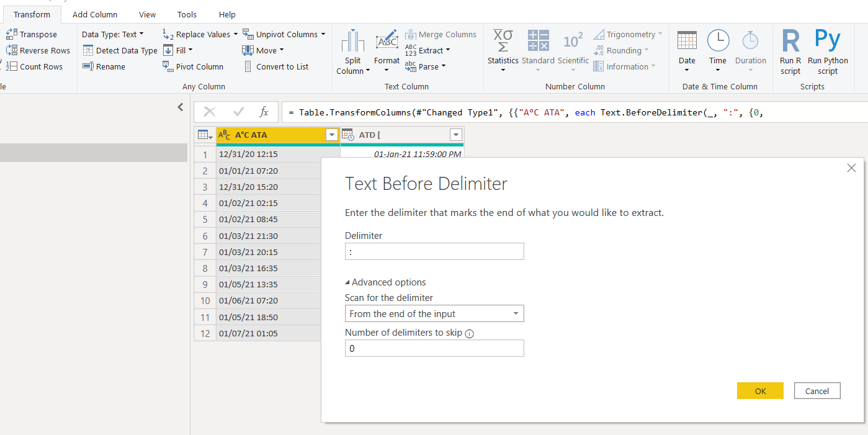Click cell 01/05/21 13:35

(269, 284)
